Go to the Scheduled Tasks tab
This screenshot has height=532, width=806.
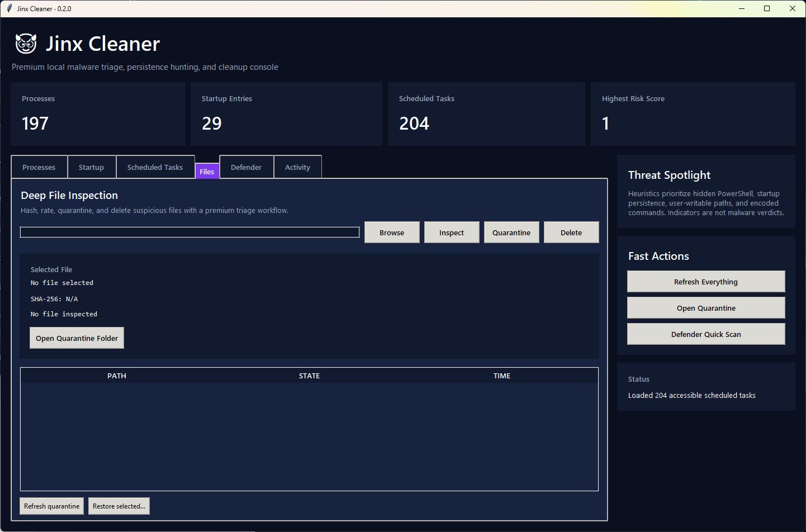click(155, 167)
